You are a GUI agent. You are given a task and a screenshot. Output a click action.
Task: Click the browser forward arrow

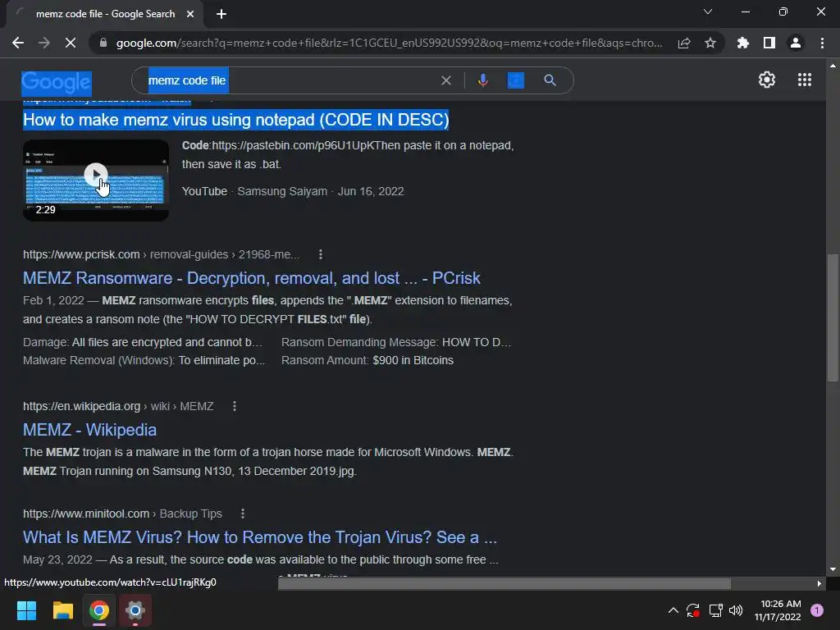[44, 43]
